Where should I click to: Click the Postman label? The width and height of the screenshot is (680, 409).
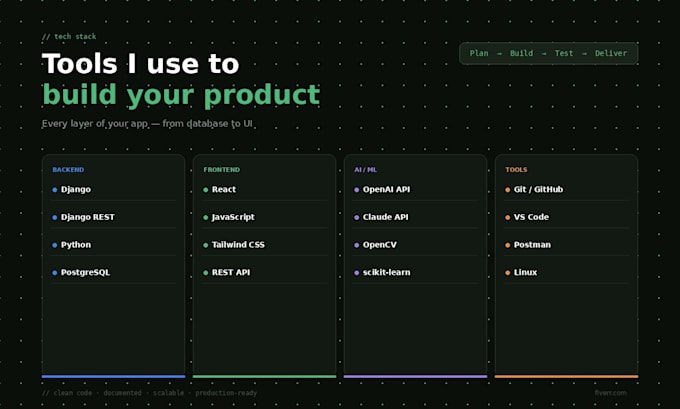532,245
